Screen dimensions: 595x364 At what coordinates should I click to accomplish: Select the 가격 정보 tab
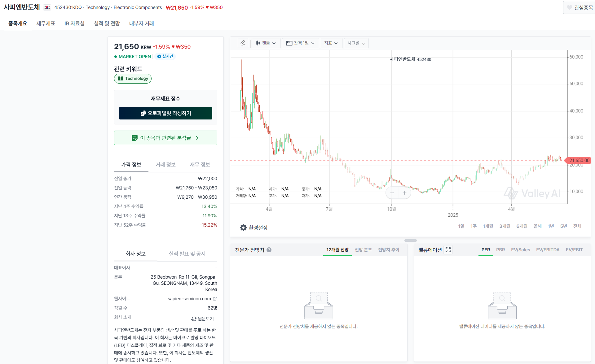pyautogui.click(x=131, y=165)
